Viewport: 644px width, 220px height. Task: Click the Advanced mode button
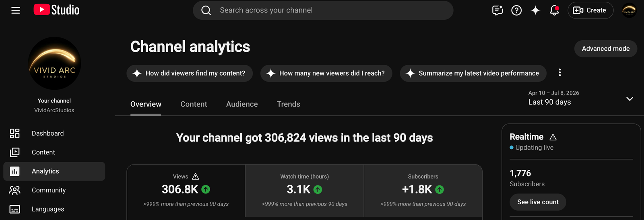pyautogui.click(x=606, y=49)
